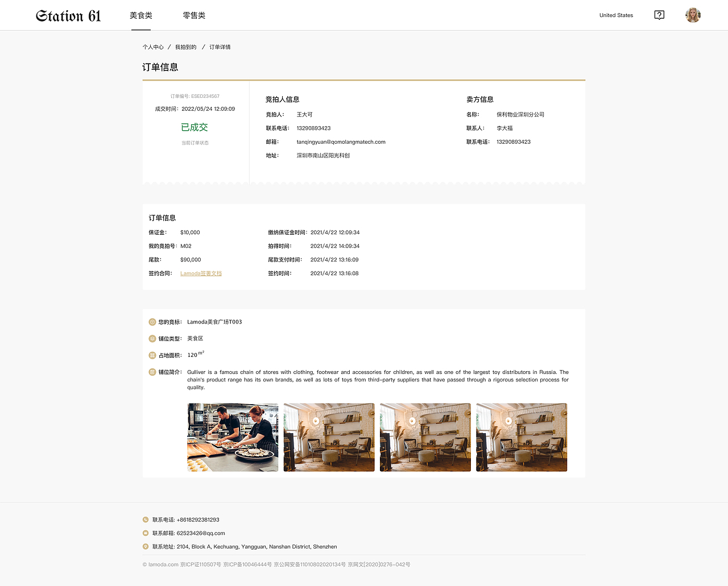The width and height of the screenshot is (728, 586).
Task: Select the bidder name 王大可
Action: tap(304, 115)
